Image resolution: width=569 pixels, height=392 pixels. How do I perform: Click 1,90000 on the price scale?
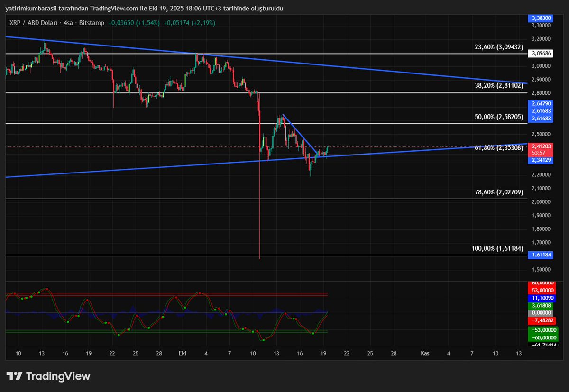pyautogui.click(x=541, y=215)
